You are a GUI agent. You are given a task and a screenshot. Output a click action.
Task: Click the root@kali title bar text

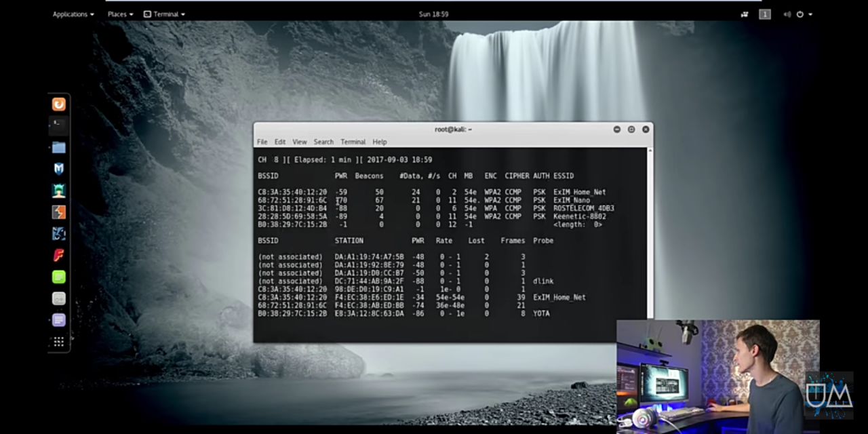click(453, 129)
